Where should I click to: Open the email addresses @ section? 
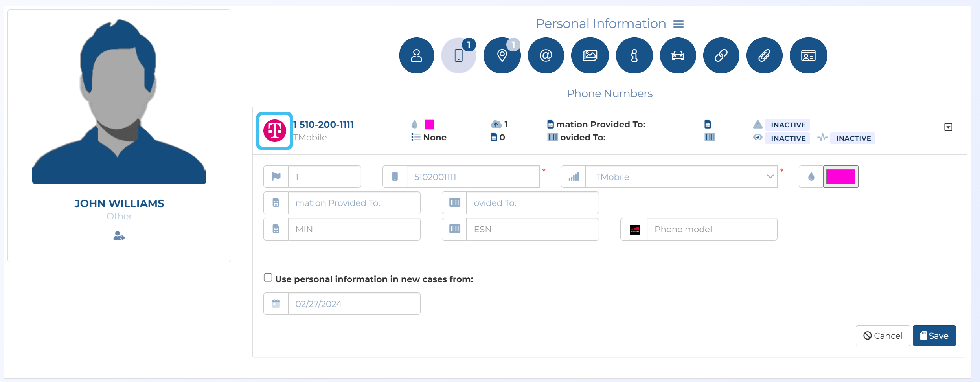tap(546, 55)
